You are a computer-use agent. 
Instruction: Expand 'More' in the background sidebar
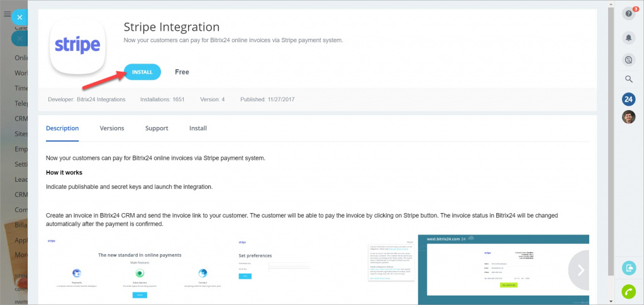coord(21,255)
